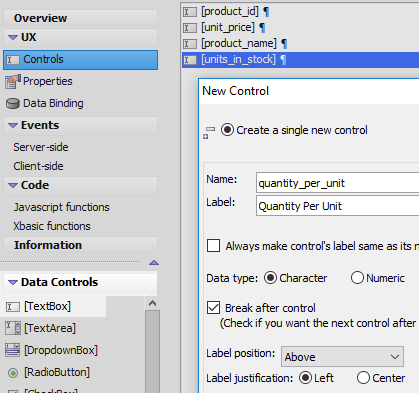This screenshot has width=419, height=393.
Task: Click the panel collapse up arrow above Data Controls
Action: (154, 263)
